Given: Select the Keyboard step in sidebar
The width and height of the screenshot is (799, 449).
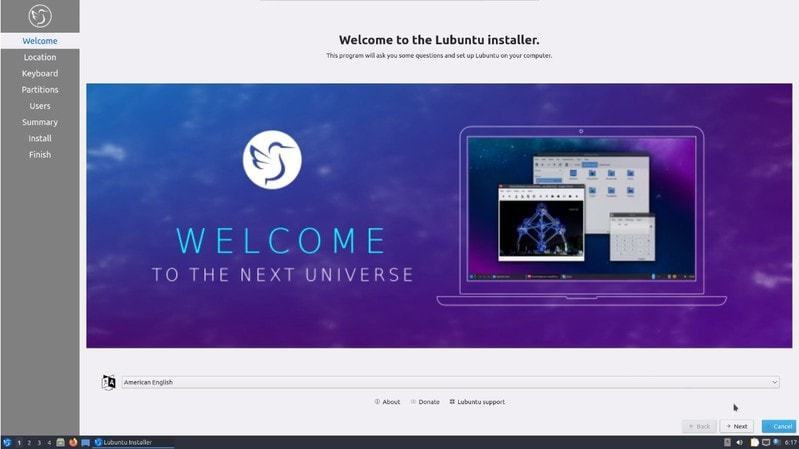Looking at the screenshot, I should pos(40,73).
